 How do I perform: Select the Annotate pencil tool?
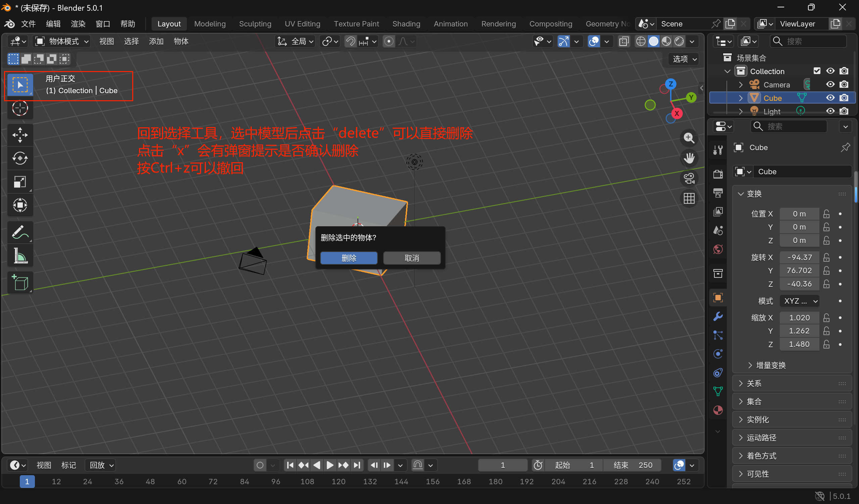pos(20,232)
